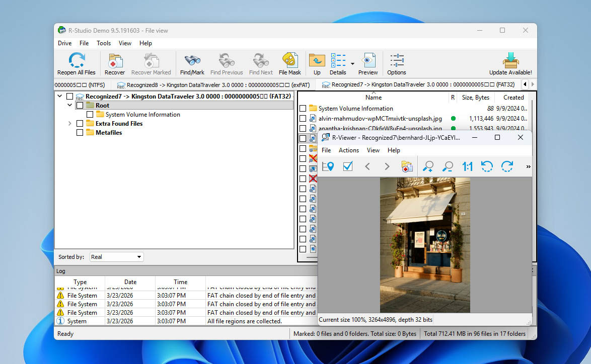This screenshot has height=364, width=591.
Task: Tick the alvin-mahmudov jpg file checkbox
Action: [x=303, y=119]
